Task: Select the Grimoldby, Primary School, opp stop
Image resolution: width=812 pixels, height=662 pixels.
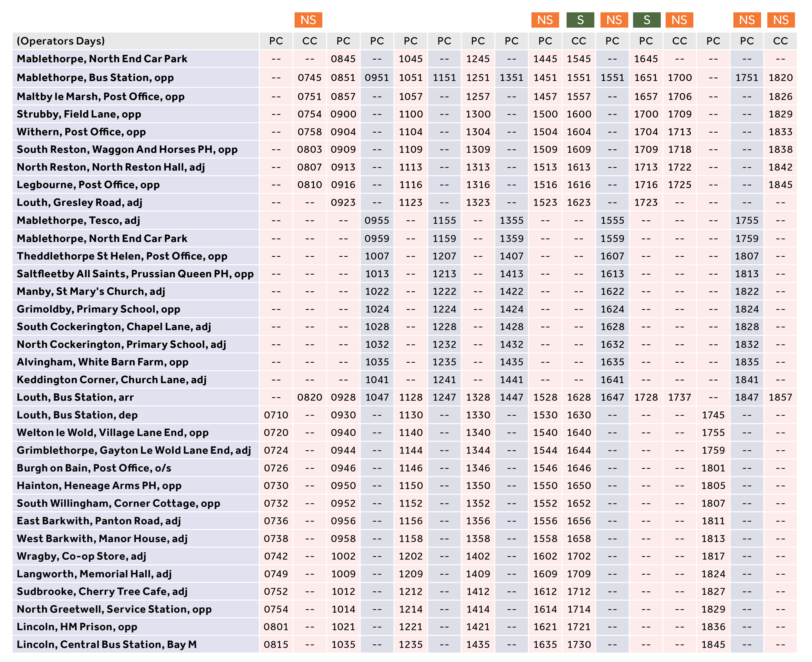Action: [x=98, y=309]
